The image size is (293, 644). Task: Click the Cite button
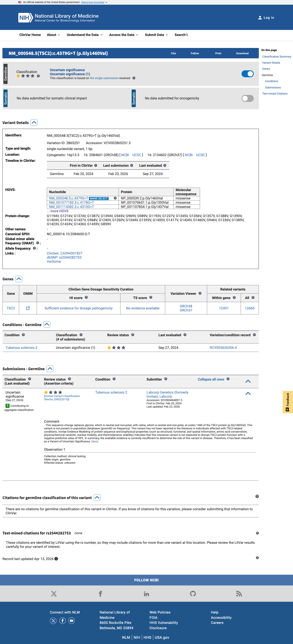173,53
